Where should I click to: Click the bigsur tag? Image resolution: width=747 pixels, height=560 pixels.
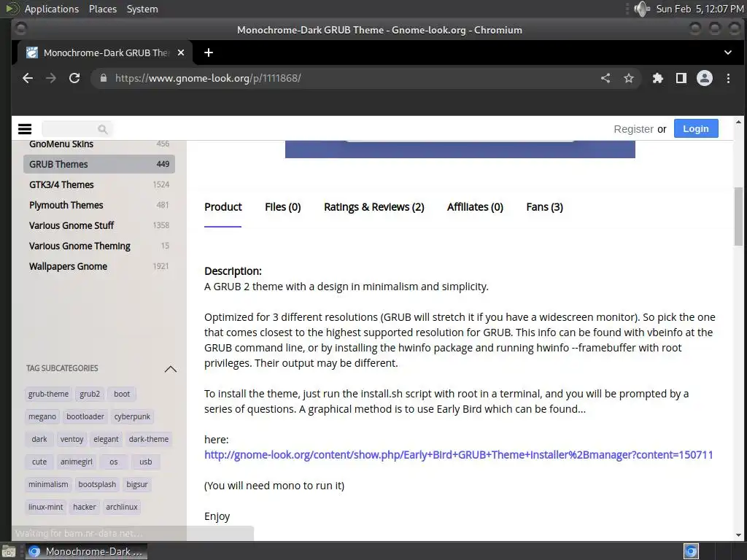(x=136, y=484)
